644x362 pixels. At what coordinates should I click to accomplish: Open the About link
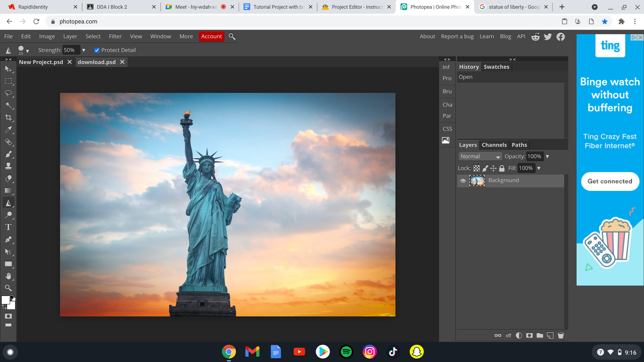(427, 36)
